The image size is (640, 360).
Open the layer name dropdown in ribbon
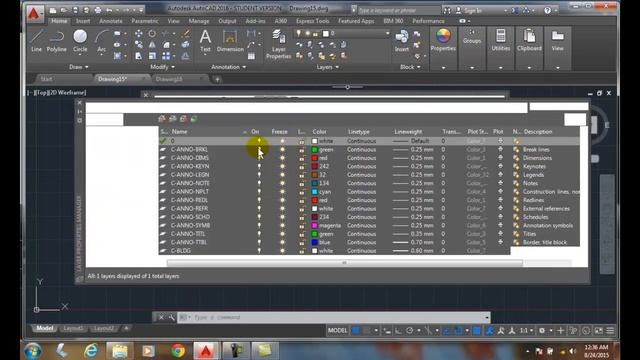click(x=387, y=33)
